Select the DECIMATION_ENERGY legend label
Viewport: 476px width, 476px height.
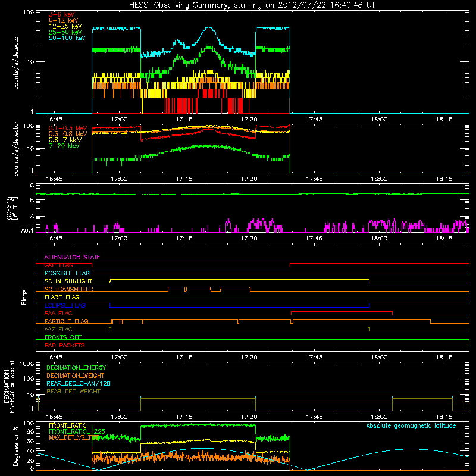click(76, 368)
